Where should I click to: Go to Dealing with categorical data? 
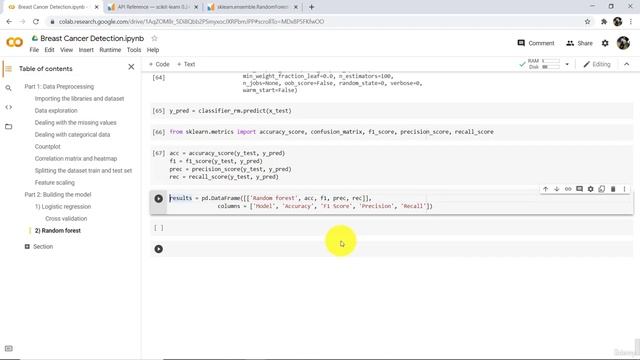[72, 134]
